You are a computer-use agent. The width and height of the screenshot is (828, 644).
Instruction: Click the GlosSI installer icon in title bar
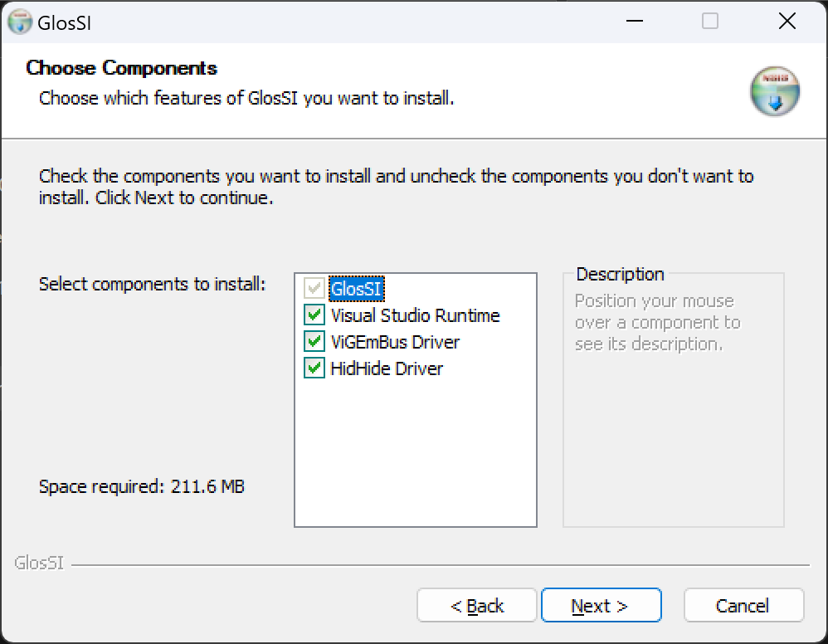[x=20, y=22]
